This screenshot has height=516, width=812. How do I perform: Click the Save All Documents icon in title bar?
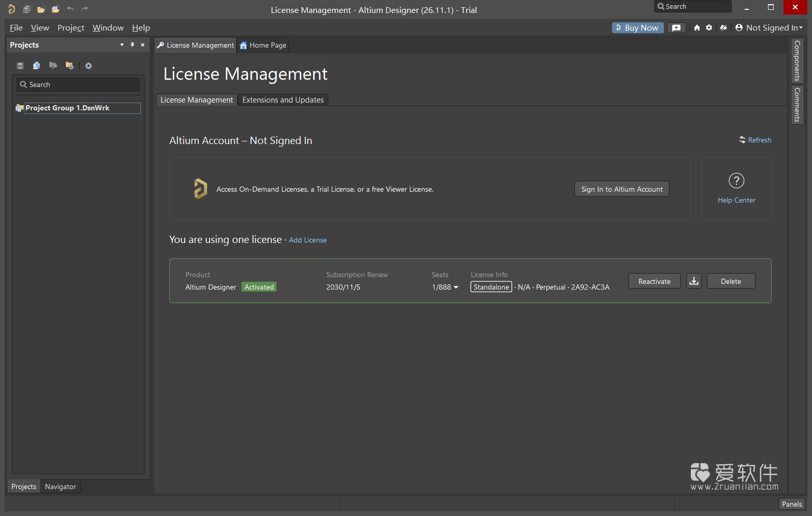[27, 9]
